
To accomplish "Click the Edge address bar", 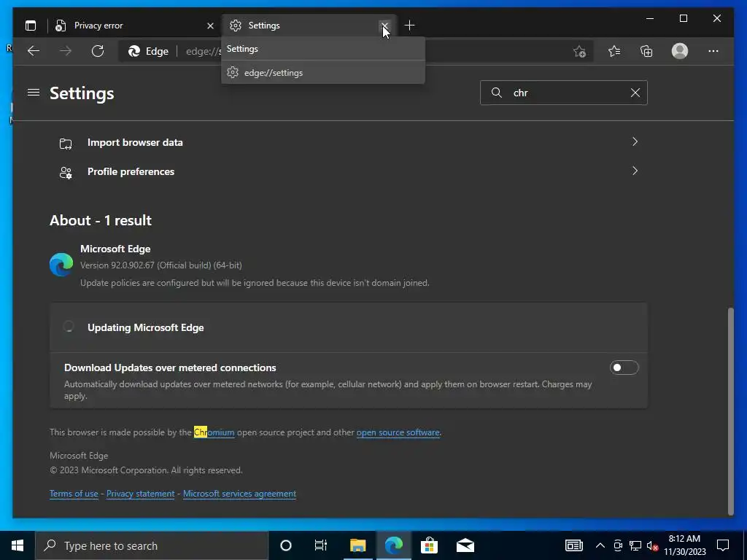I will [x=356, y=51].
